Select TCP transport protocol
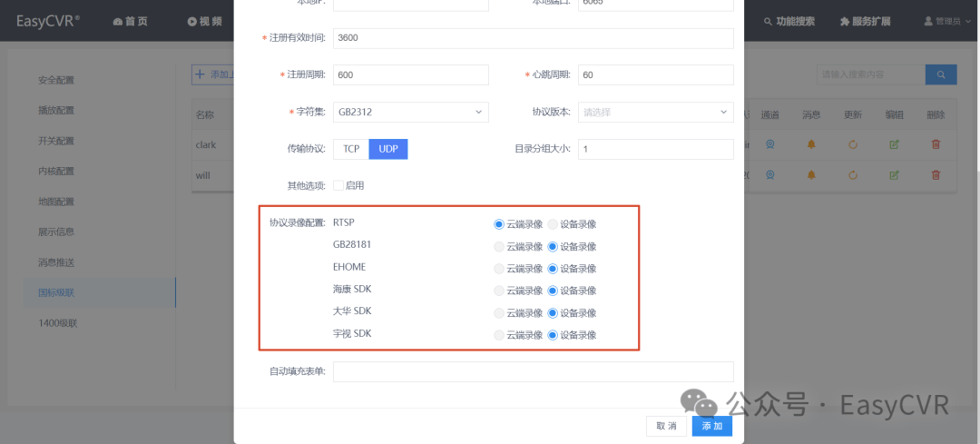This screenshot has width=980, height=444. [351, 149]
